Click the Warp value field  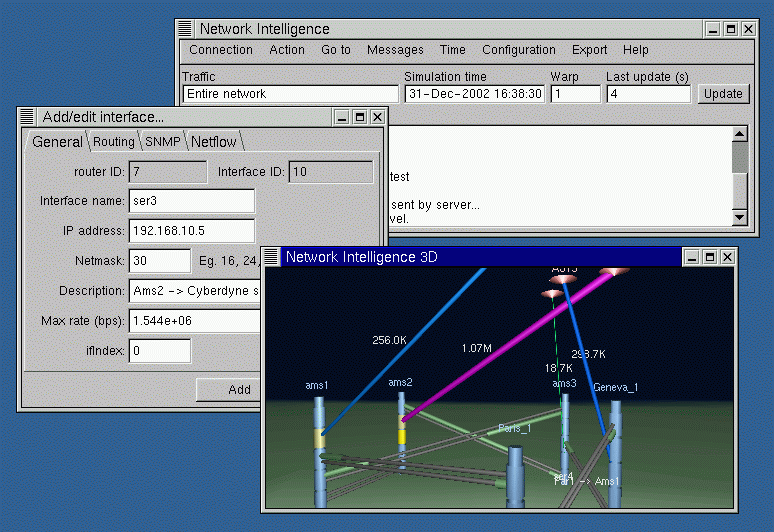[x=576, y=94]
